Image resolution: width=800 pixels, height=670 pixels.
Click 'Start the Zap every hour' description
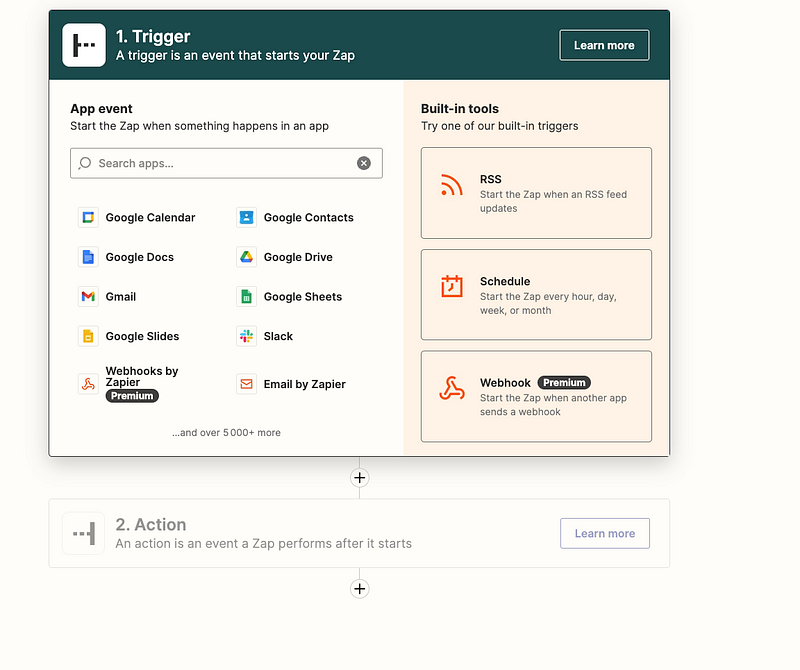548,304
